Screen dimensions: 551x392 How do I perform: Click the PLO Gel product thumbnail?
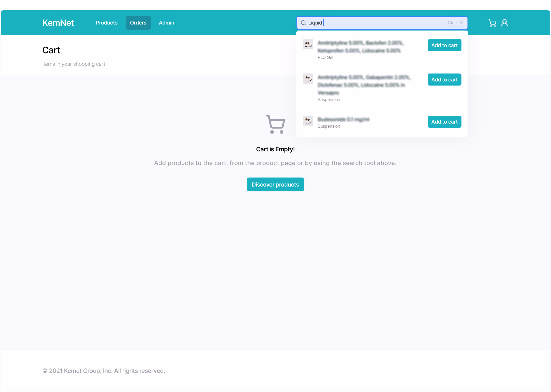pyautogui.click(x=308, y=44)
